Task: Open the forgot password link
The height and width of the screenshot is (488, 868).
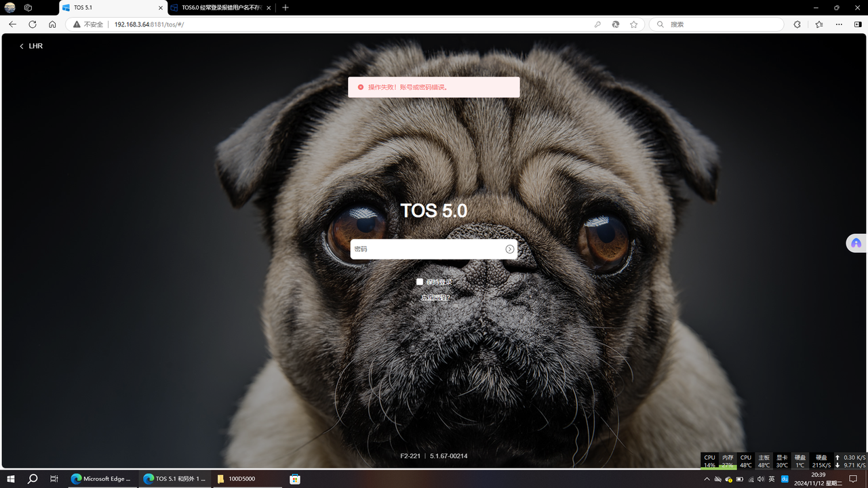Action: [435, 298]
